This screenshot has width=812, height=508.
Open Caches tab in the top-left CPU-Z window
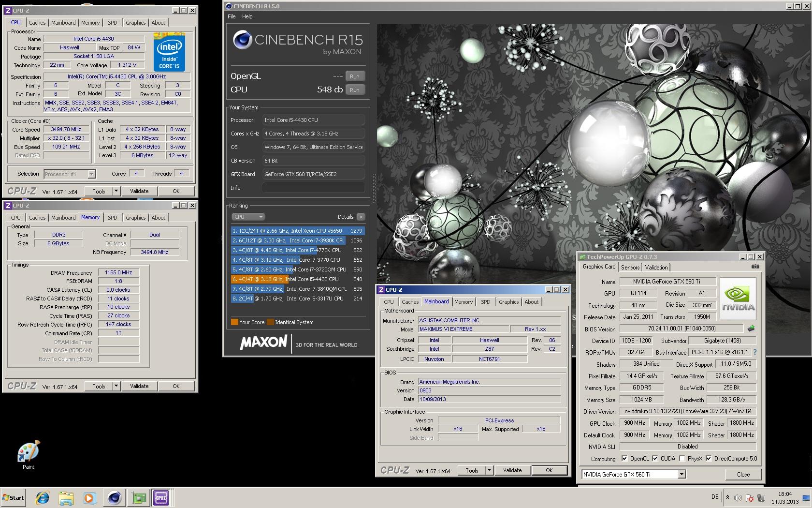(37, 23)
